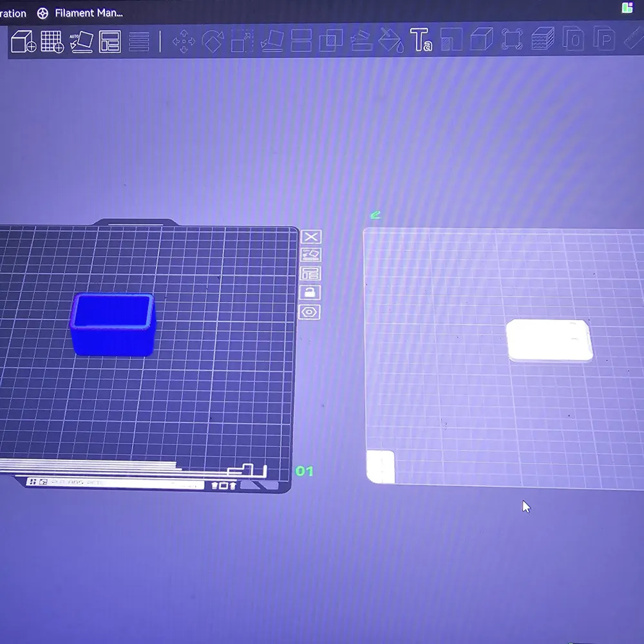644x644 pixels.
Task: Click plate 01 arrange side icon
Action: [x=310, y=274]
